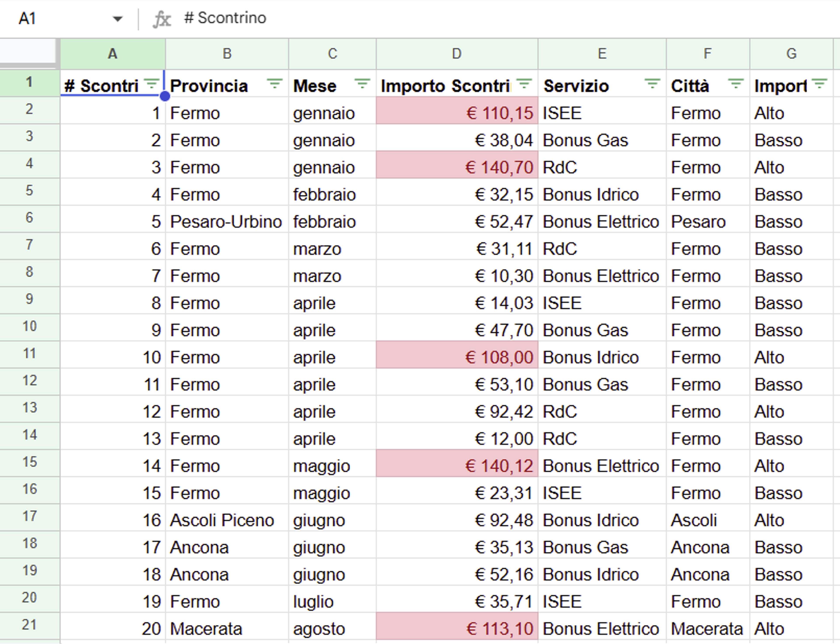Open the Città column filter icon

735,84
